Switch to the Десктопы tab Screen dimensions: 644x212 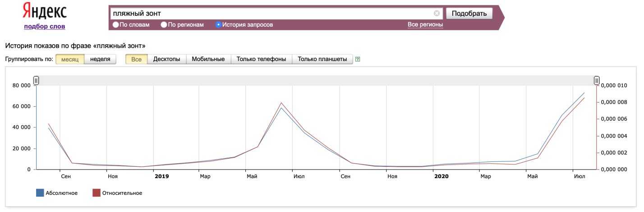(x=167, y=59)
